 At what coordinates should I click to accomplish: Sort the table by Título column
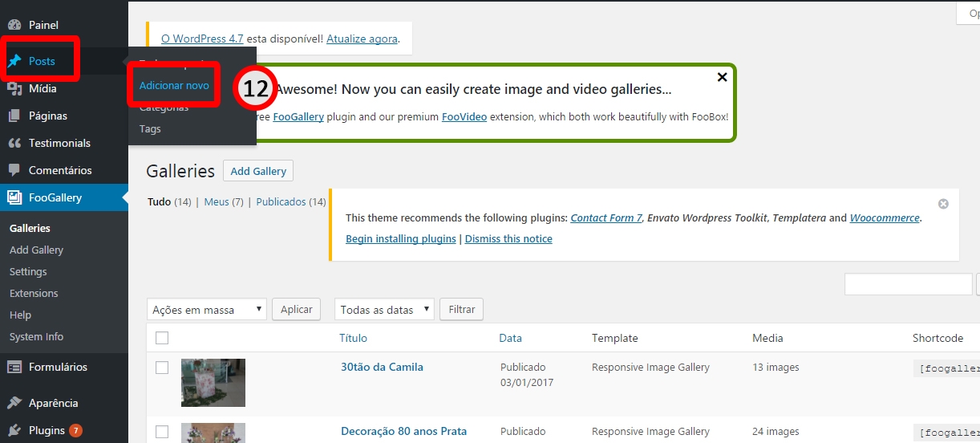pyautogui.click(x=354, y=338)
